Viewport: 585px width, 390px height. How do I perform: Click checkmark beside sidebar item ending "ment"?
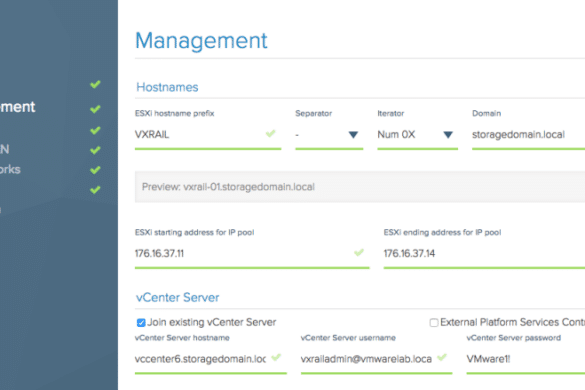[95, 109]
